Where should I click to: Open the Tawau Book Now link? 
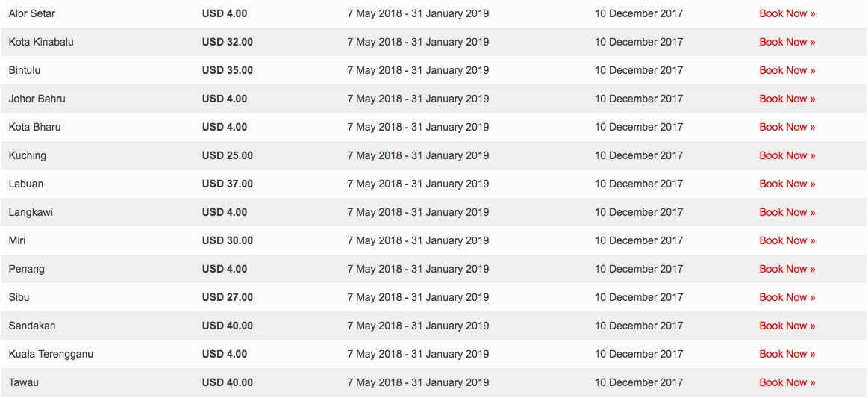[x=787, y=382]
